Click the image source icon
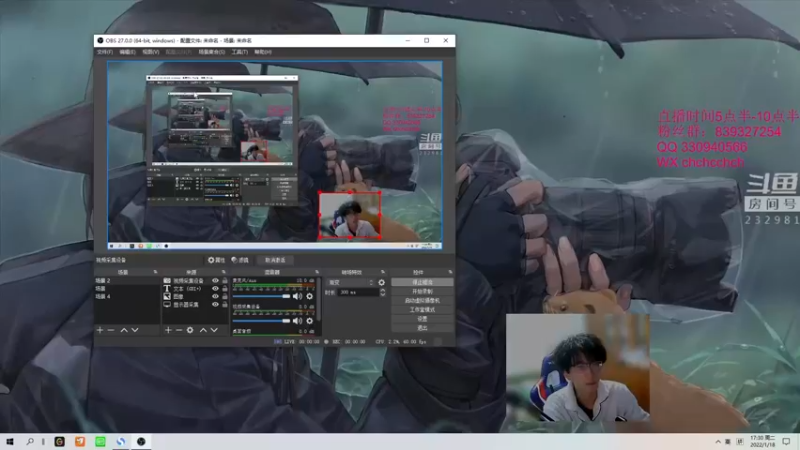This screenshot has width=800, height=450. click(x=167, y=296)
